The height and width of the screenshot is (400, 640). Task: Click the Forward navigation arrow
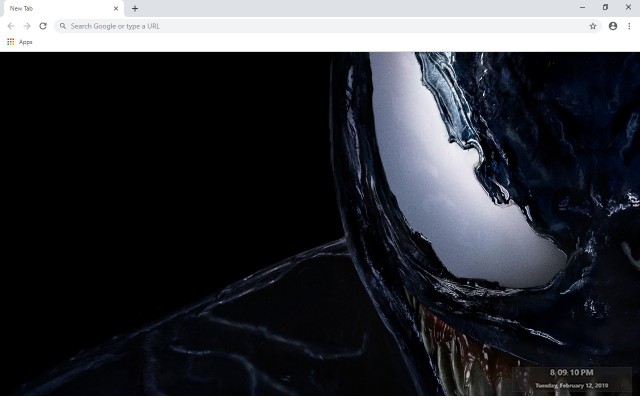click(x=27, y=26)
